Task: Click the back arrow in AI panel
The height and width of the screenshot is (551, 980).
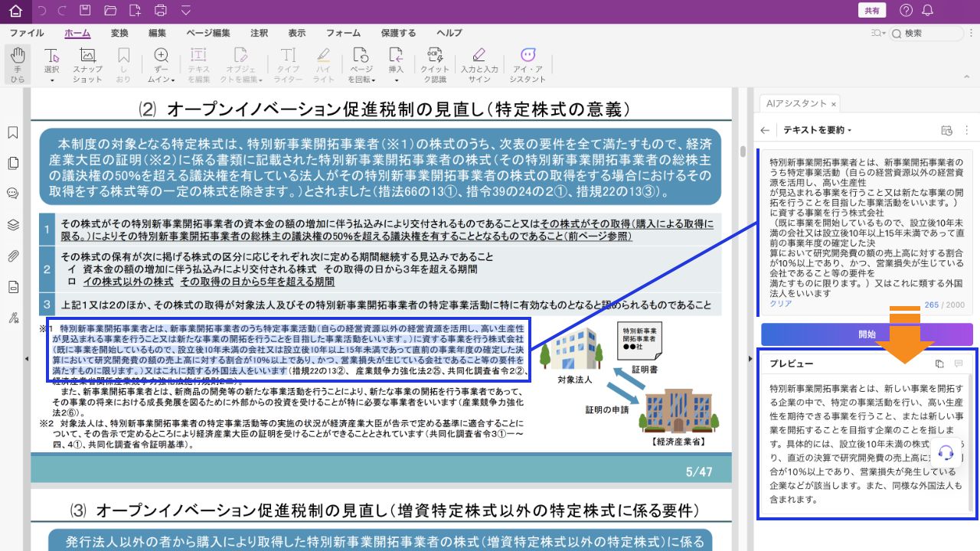Action: tap(765, 130)
